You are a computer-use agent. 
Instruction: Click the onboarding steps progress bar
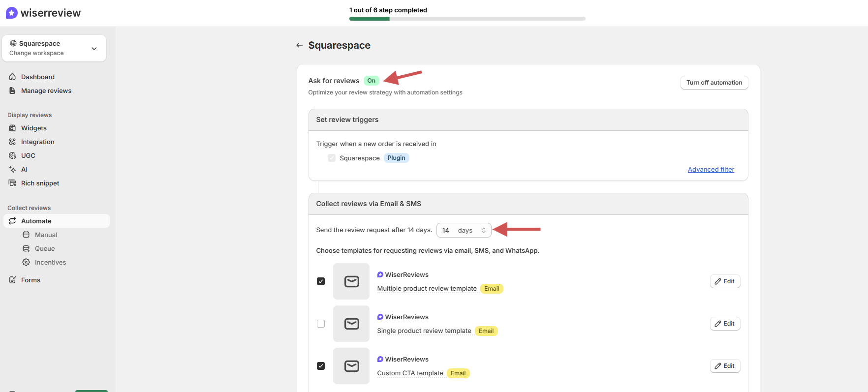[x=467, y=19]
